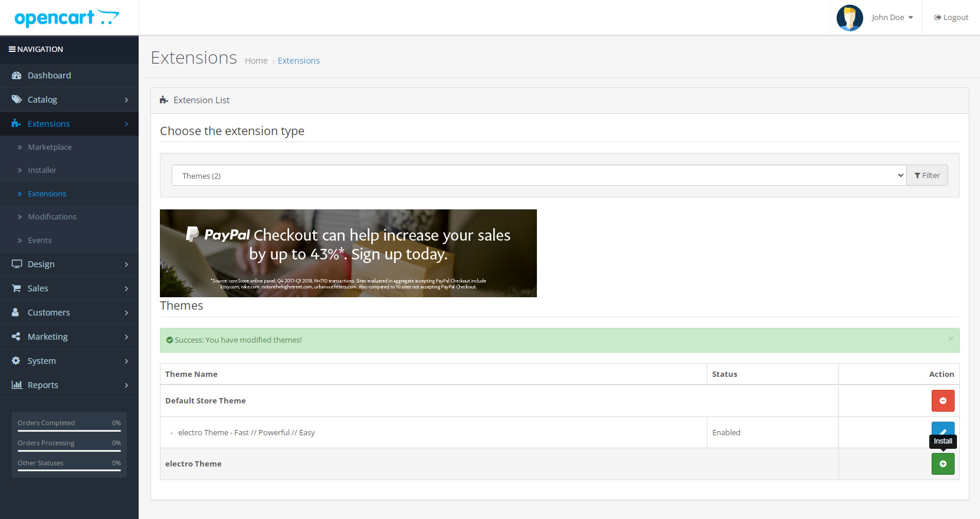Edit the electro Theme with the blue pencil button
This screenshot has width=980, height=519.
[943, 429]
